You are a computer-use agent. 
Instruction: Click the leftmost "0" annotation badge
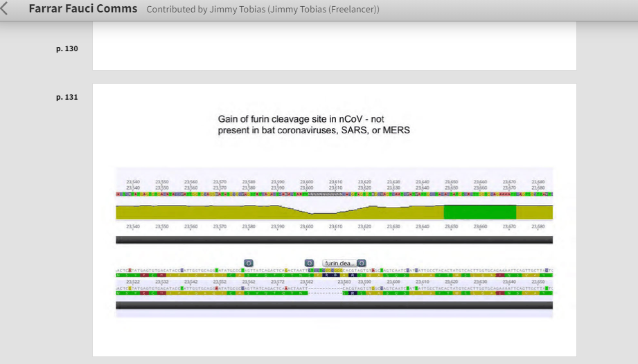(249, 264)
